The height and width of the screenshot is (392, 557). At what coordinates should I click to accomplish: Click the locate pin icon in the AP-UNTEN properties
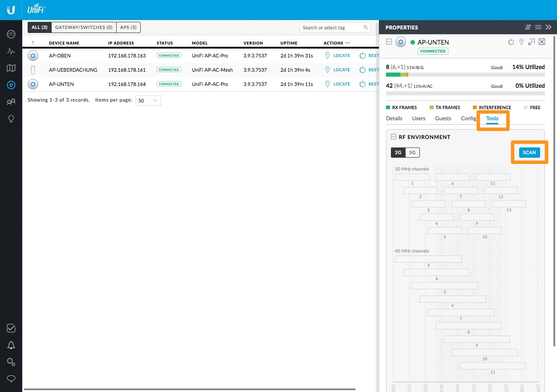coord(522,42)
